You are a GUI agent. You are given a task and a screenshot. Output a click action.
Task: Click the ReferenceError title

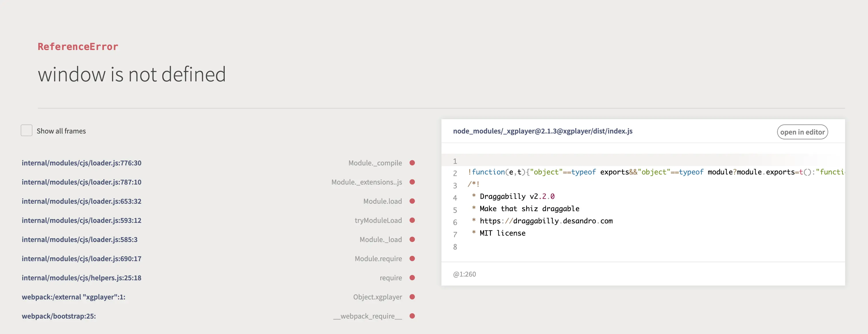[78, 47]
